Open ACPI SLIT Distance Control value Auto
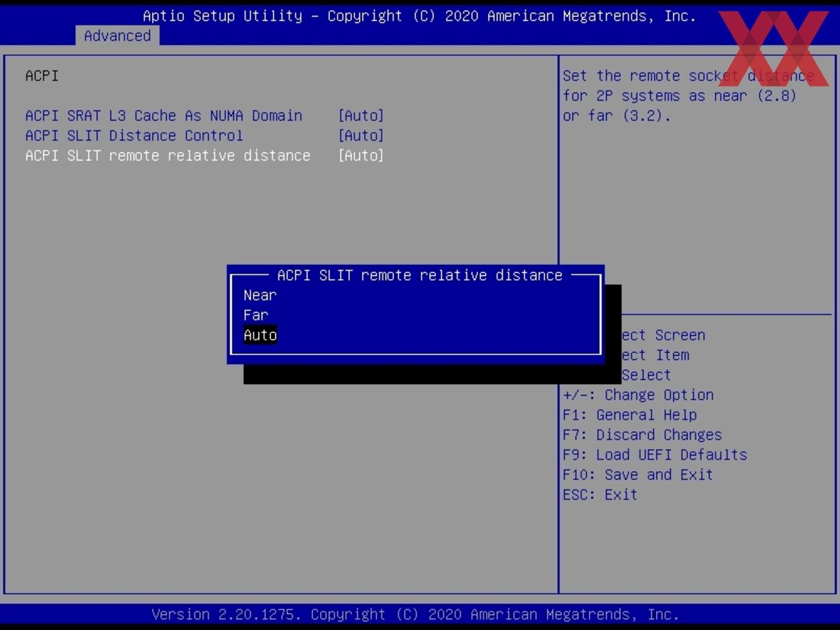Viewport: 840px width, 630px height. (361, 135)
